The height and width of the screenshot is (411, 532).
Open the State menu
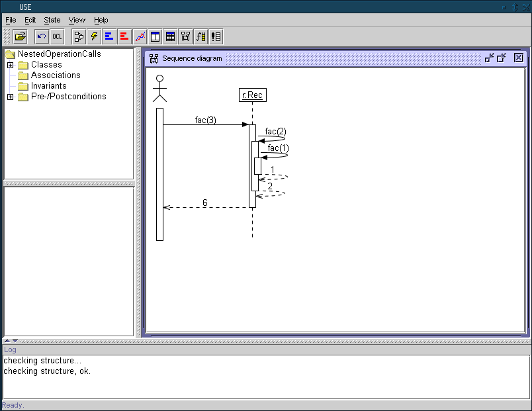point(52,21)
